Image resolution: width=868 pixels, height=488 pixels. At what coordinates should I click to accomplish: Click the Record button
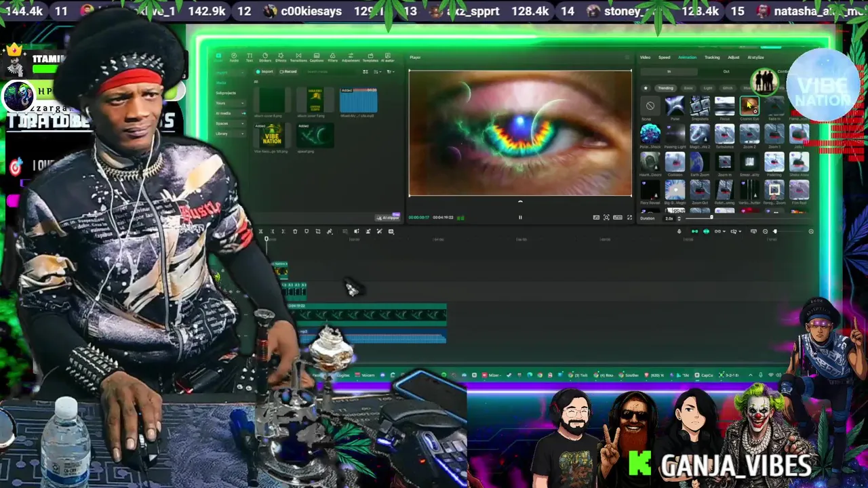pyautogui.click(x=288, y=72)
